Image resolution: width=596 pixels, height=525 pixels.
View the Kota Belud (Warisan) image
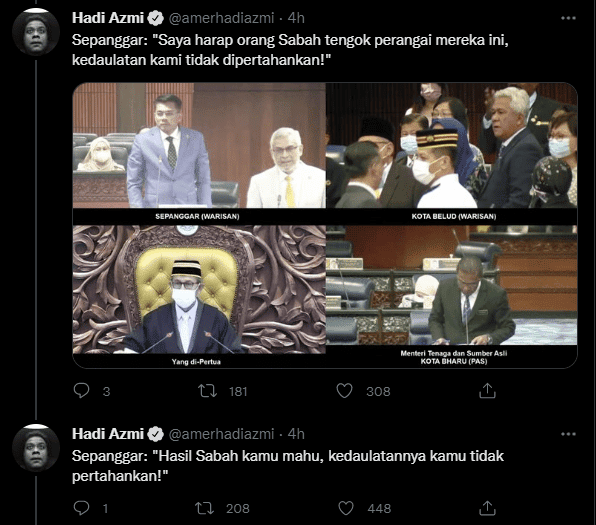[452, 153]
